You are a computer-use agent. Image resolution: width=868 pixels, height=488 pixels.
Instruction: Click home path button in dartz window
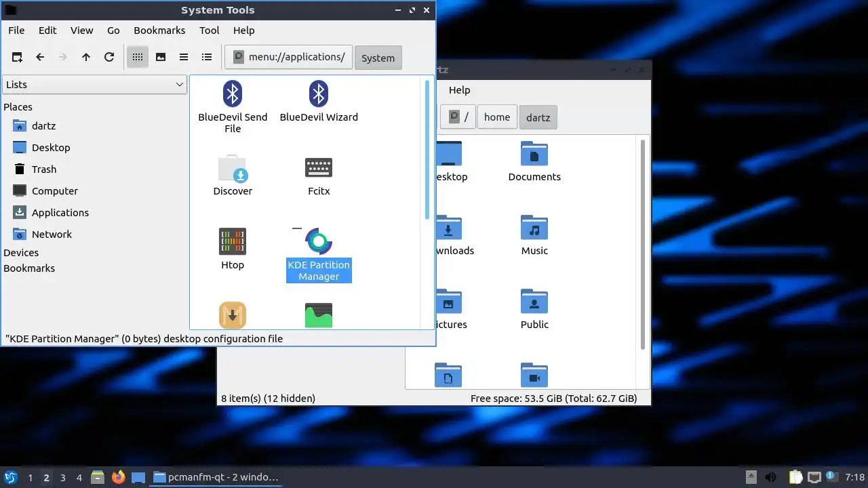coord(497,117)
